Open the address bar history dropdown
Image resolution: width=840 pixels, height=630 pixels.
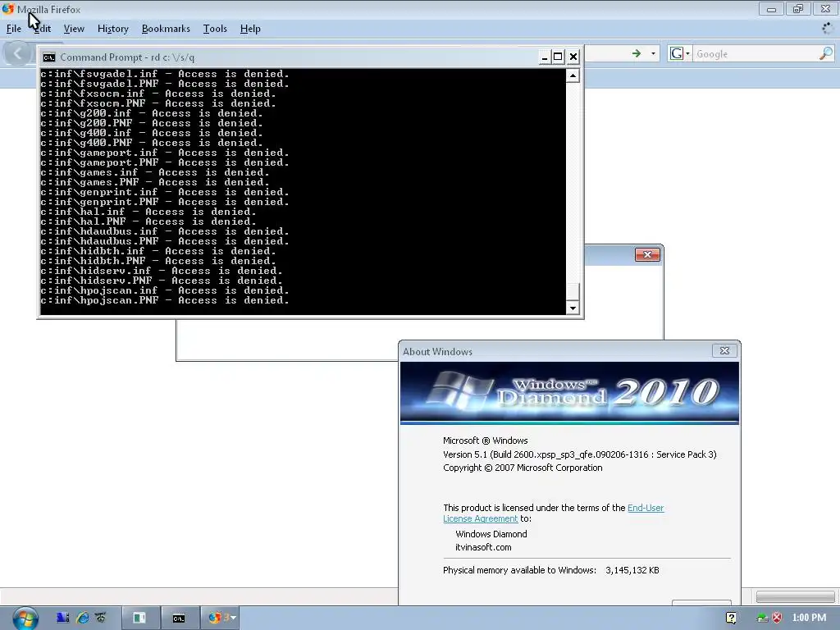[653, 53]
